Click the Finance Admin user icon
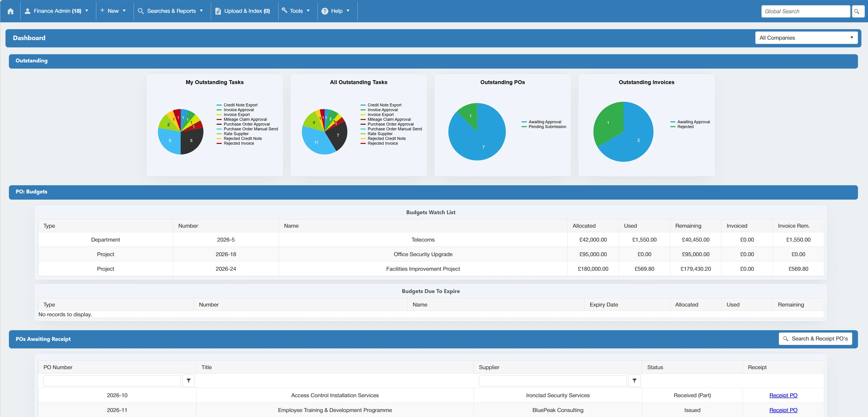Viewport: 868px width, 417px height. [x=28, y=11]
